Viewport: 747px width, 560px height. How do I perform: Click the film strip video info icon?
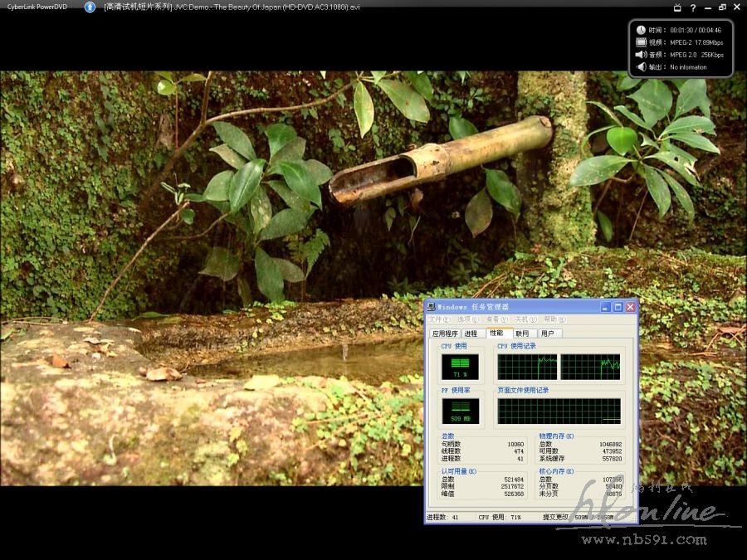click(x=641, y=42)
